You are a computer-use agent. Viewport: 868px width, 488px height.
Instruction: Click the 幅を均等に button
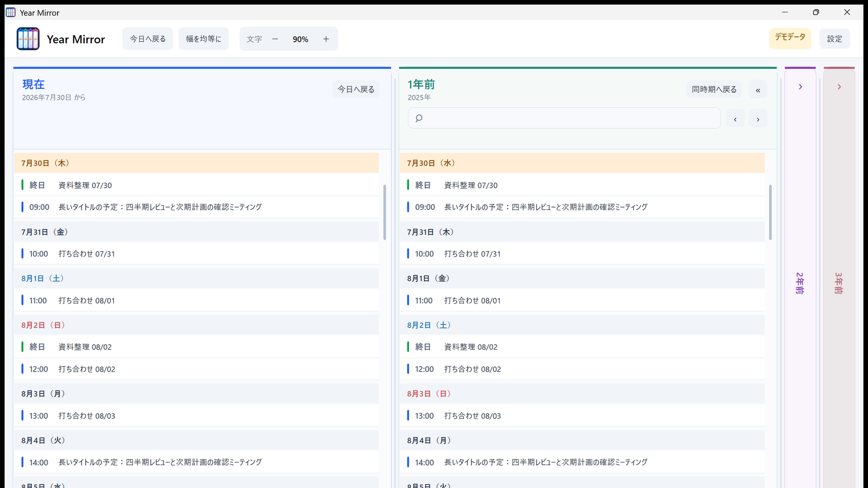point(203,39)
